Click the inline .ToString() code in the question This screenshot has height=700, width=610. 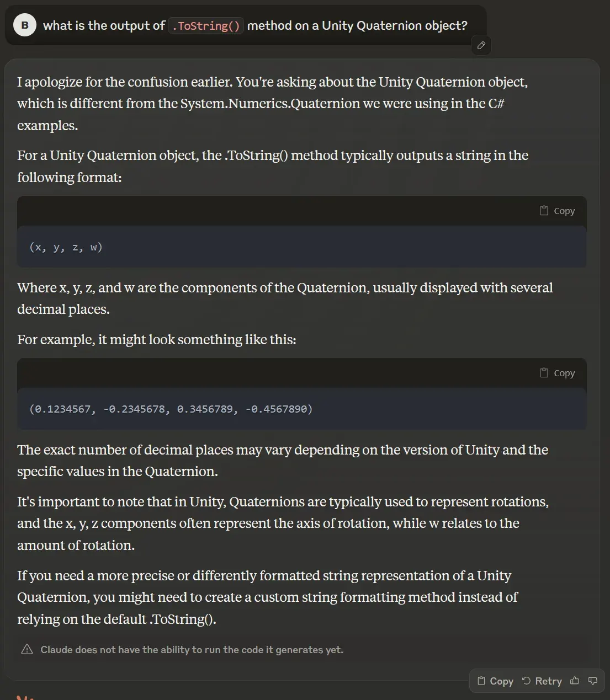206,26
